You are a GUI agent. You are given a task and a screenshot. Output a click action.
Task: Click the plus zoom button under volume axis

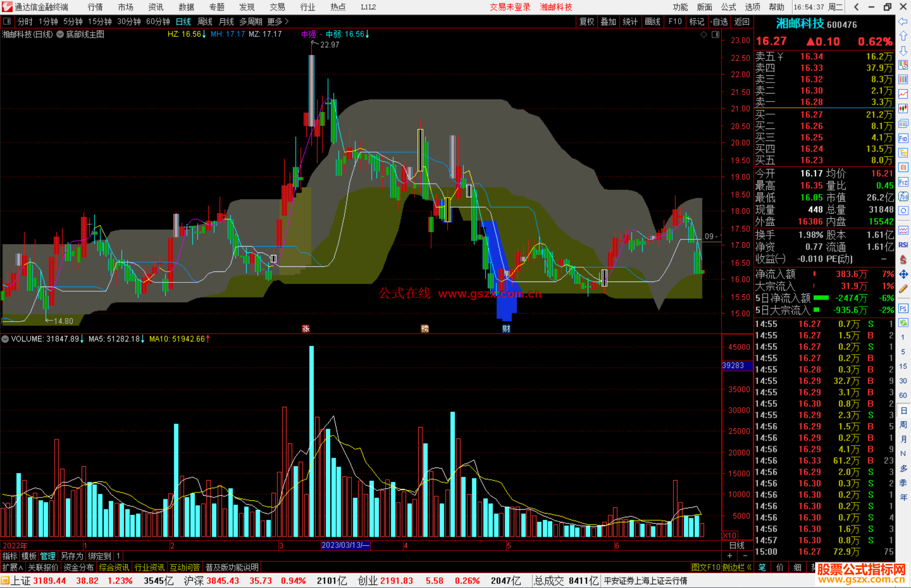coord(730,556)
